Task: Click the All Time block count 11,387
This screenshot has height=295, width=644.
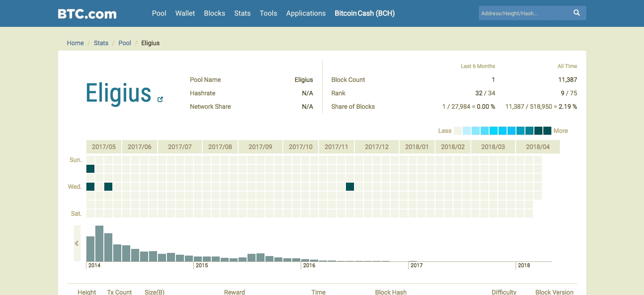Action: pos(567,80)
